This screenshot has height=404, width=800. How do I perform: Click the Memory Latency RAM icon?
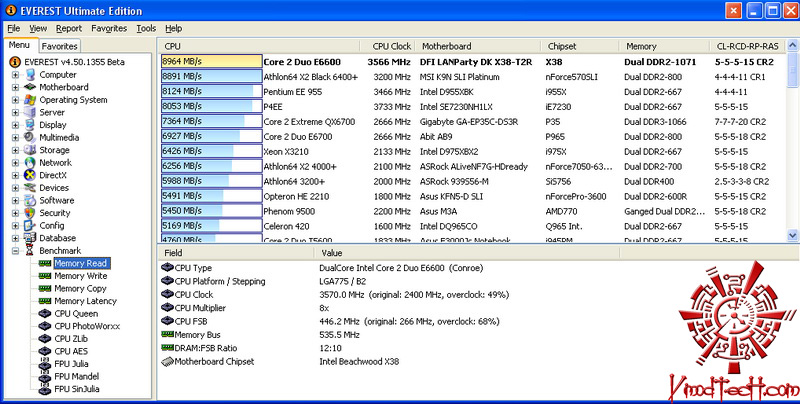tap(45, 301)
